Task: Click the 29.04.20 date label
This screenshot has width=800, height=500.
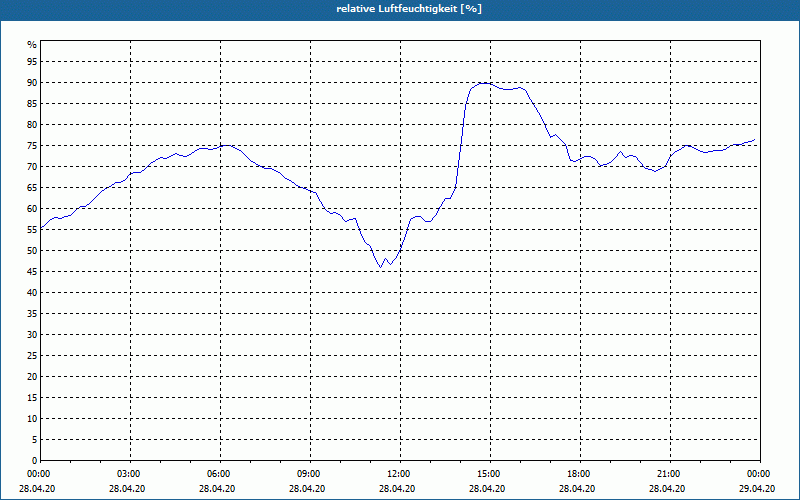Action: pyautogui.click(x=757, y=489)
